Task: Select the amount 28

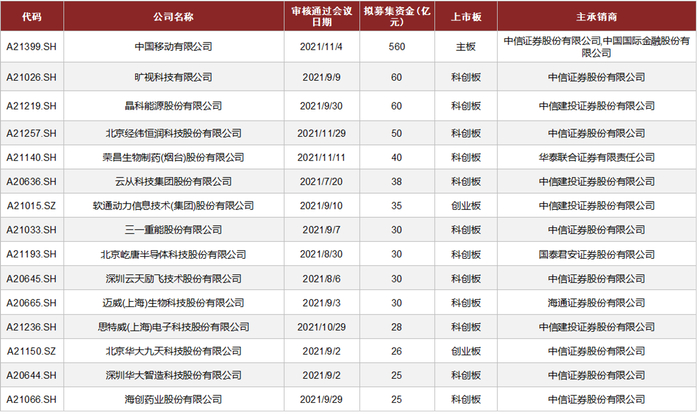Action: click(397, 327)
